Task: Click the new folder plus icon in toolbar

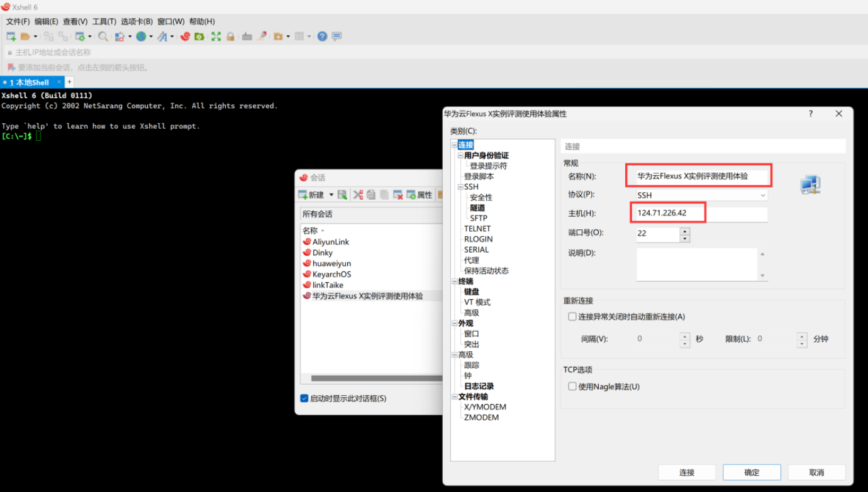Action: [278, 36]
